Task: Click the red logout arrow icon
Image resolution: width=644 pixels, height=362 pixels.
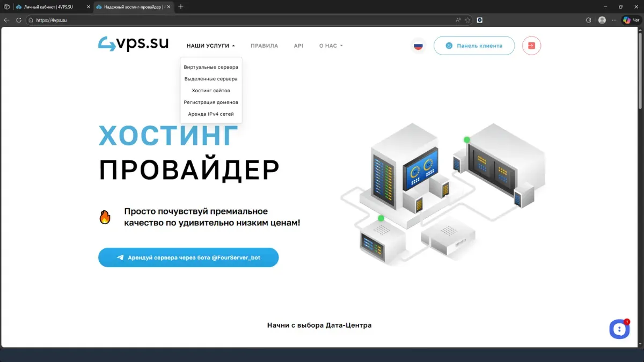Action: 531,46
